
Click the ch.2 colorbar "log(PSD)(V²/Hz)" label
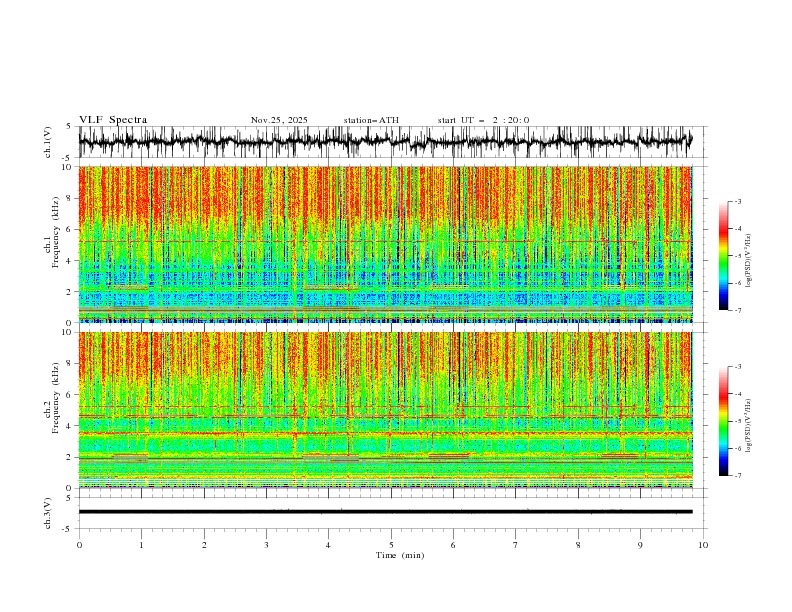point(748,425)
